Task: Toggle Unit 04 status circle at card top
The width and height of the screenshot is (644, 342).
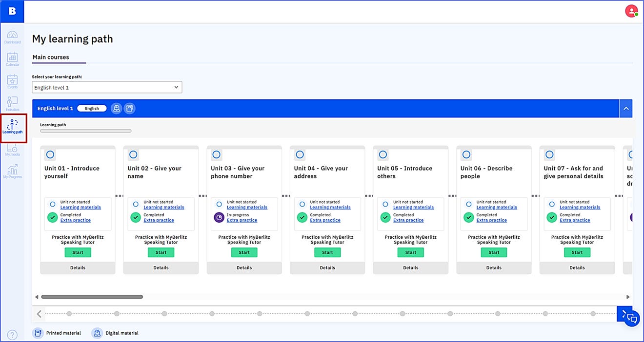Action: tap(300, 155)
